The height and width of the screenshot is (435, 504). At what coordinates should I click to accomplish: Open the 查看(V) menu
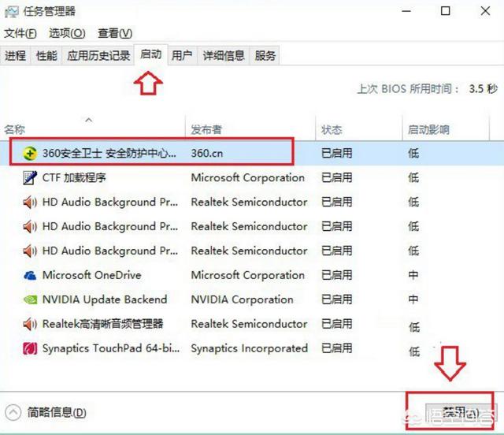click(115, 33)
